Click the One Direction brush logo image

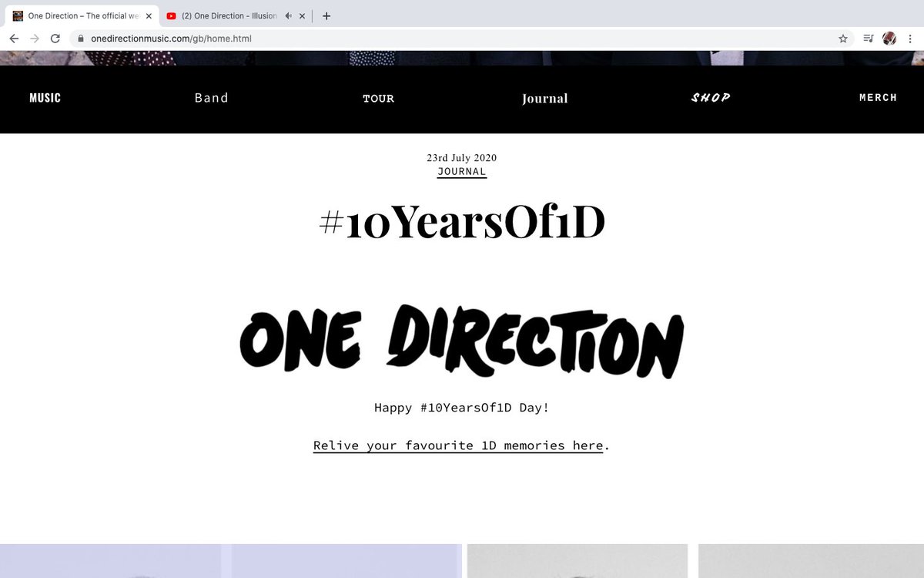462,341
